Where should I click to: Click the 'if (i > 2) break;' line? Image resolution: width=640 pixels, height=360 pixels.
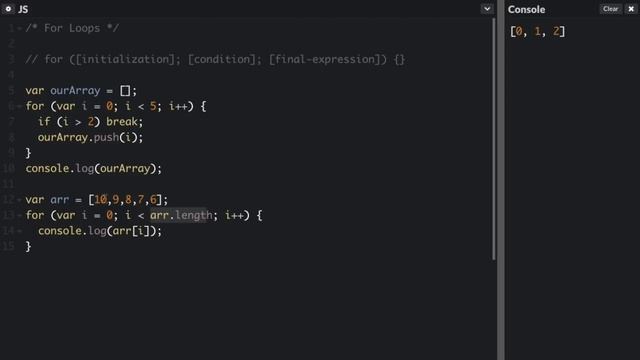[x=90, y=122]
